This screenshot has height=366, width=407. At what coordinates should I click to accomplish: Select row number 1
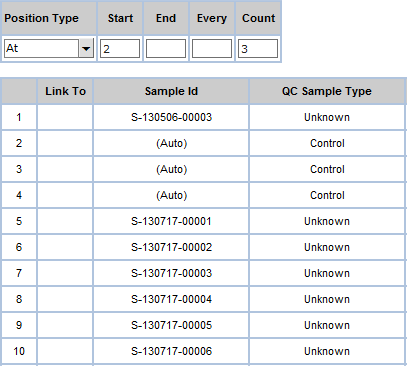point(19,117)
